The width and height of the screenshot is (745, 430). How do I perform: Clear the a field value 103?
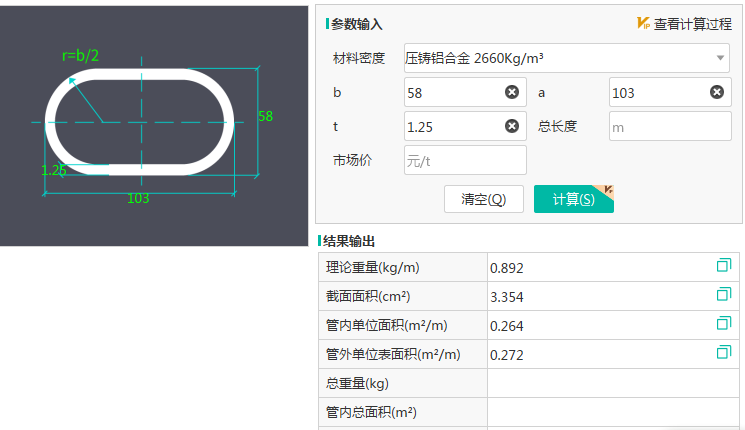(x=716, y=92)
